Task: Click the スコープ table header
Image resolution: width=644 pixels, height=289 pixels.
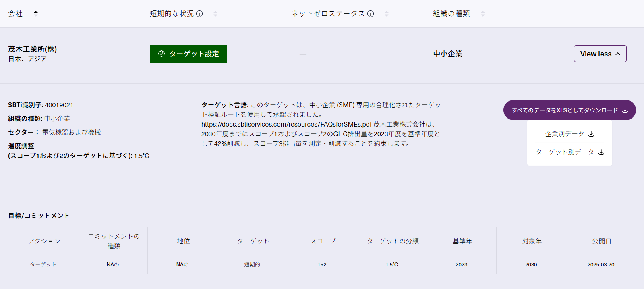Action: coord(322,241)
